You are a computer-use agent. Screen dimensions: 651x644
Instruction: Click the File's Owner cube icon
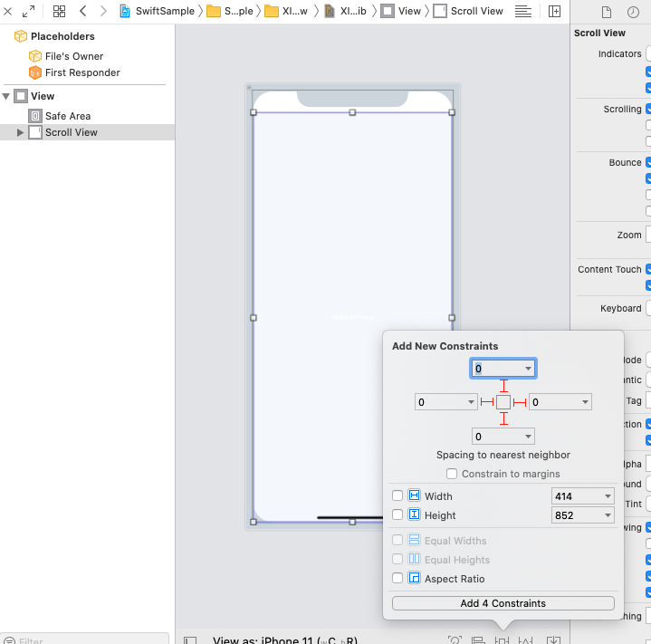tap(35, 56)
